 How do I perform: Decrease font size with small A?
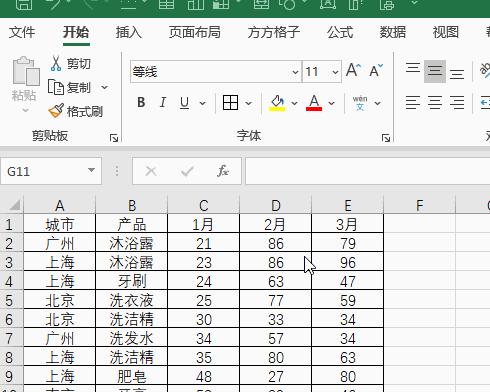[x=376, y=70]
